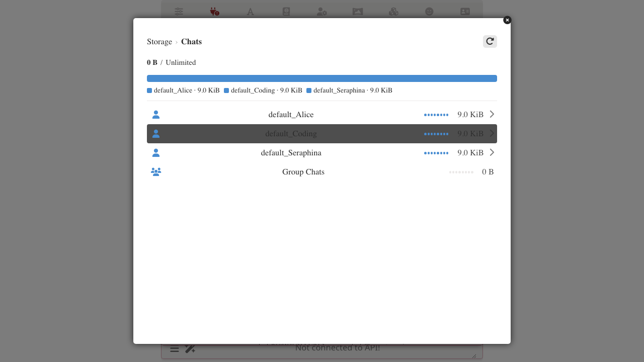Screen dimensions: 644x362
Task: Click the Unlimited quota text
Action: [181, 63]
